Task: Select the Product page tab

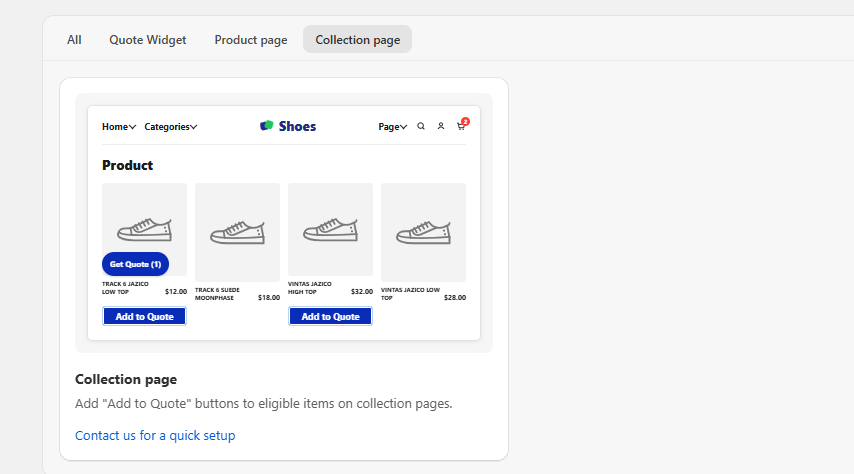Action: point(251,40)
